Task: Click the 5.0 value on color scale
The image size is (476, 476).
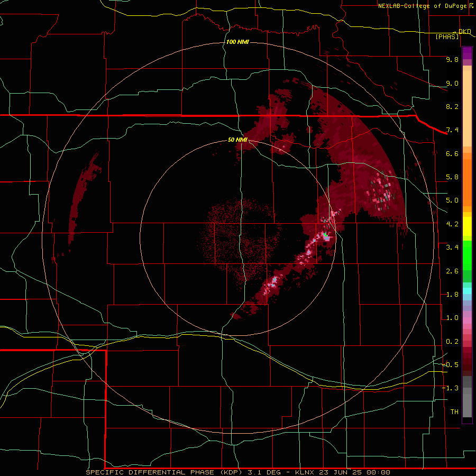Action: [452, 200]
